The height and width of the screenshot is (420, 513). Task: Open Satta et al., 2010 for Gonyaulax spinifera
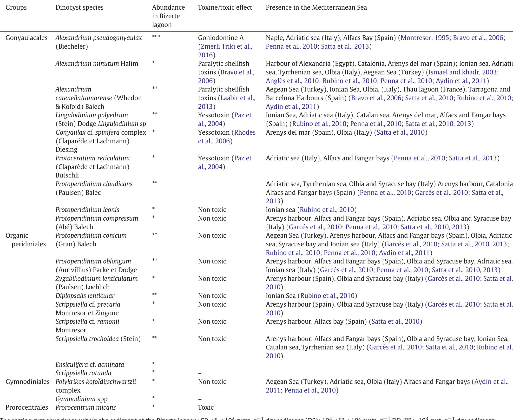click(x=402, y=132)
